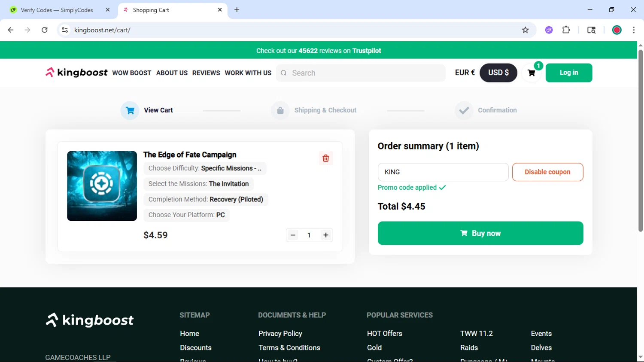Open Gold popular service link
Screen dimensions: 644x362
(374, 348)
